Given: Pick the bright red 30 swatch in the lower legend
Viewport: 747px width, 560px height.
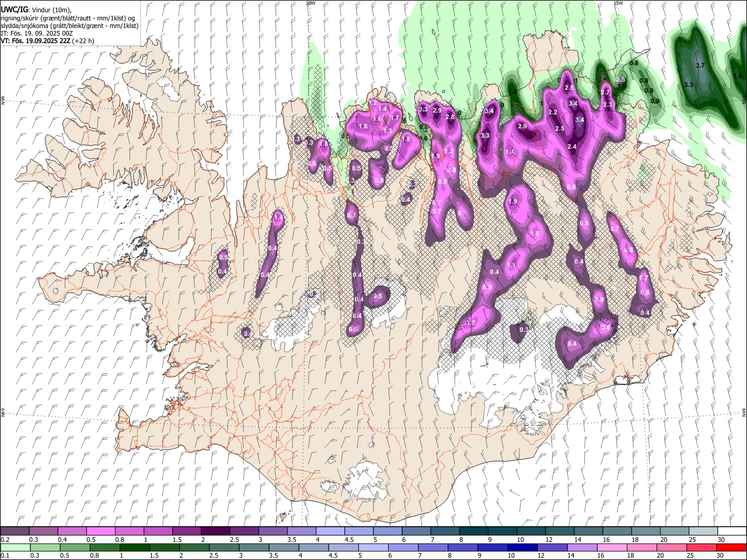Looking at the screenshot, I should [731, 547].
